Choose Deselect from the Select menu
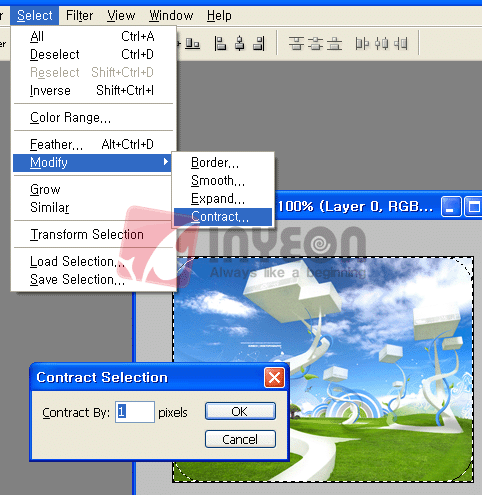The image size is (482, 495). [92, 54]
